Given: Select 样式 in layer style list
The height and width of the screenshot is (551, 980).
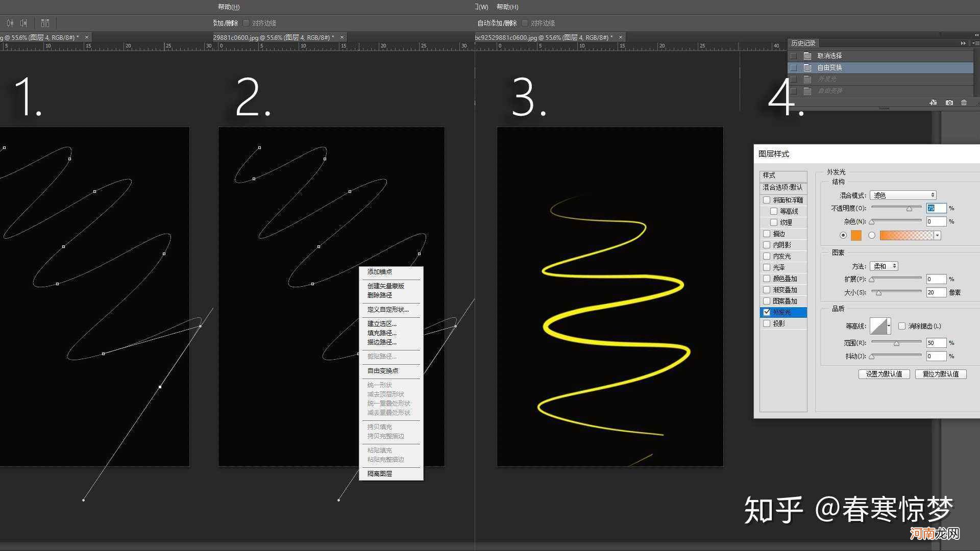Looking at the screenshot, I should click(783, 176).
